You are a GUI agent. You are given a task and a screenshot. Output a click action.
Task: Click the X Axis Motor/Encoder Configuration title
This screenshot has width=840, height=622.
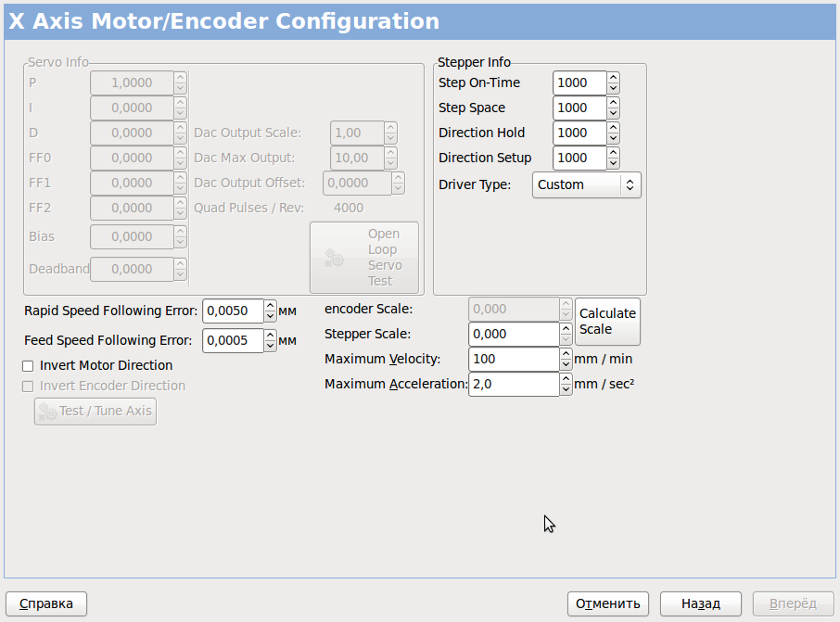224,21
